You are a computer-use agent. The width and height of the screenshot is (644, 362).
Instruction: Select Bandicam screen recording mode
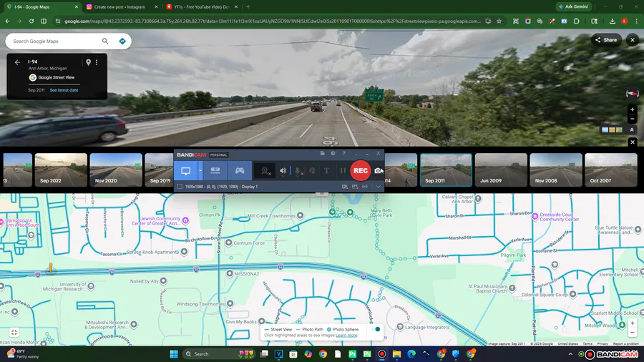[185, 171]
